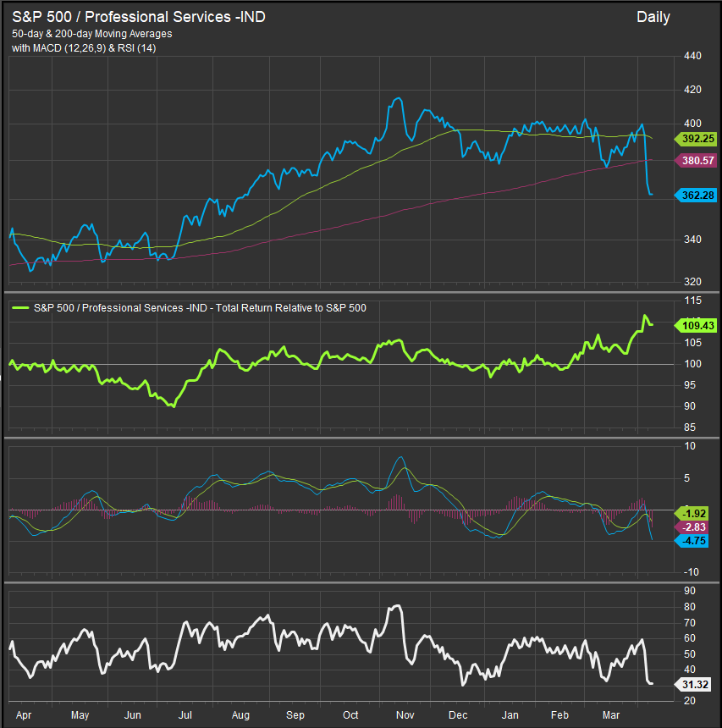Viewport: 722px width, 728px height.
Task: Click the 320 price axis label
Action: (x=692, y=282)
